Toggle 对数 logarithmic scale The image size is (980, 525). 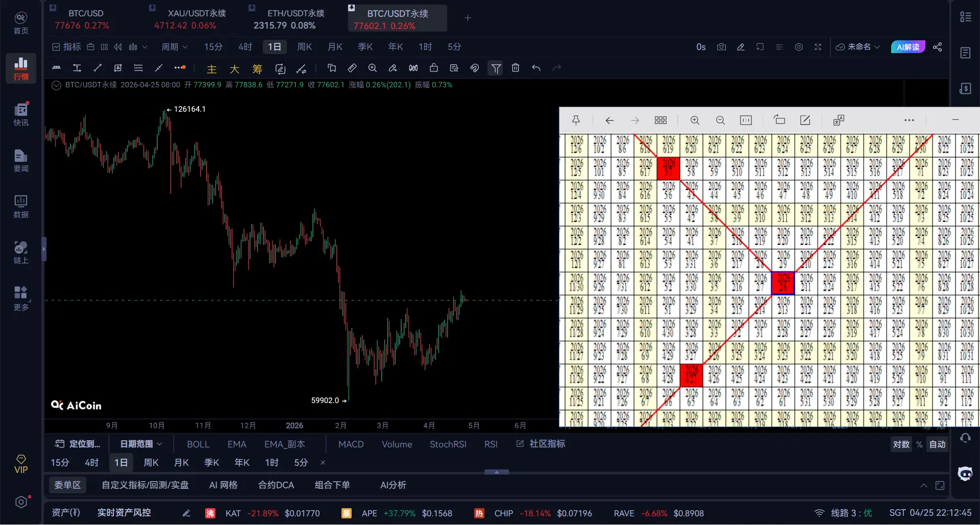[x=901, y=444]
